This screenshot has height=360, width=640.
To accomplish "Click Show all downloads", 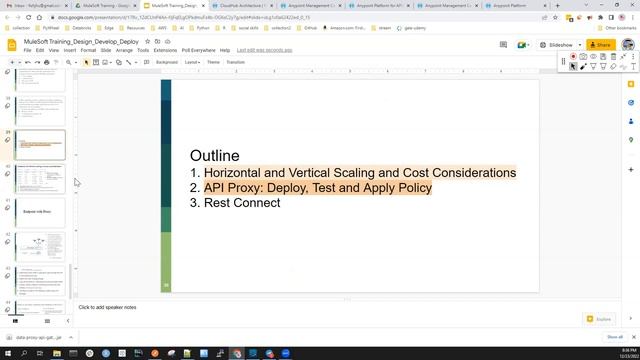I will coord(615,337).
